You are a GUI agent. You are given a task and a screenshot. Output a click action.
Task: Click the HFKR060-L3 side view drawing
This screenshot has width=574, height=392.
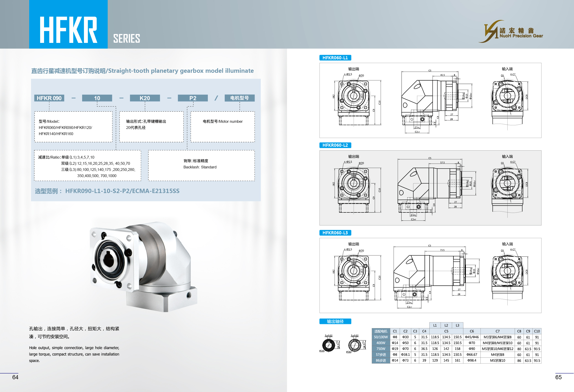click(437, 276)
